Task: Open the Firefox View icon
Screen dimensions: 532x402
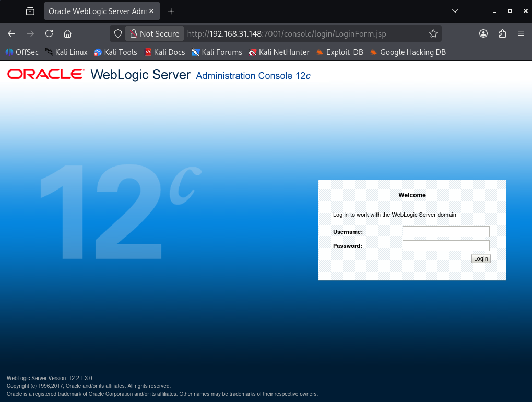Action: pos(30,11)
